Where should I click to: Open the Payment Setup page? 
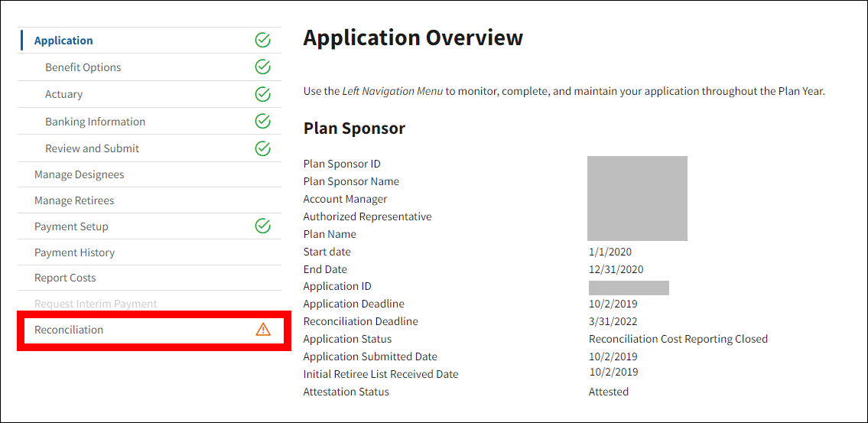[x=71, y=226]
